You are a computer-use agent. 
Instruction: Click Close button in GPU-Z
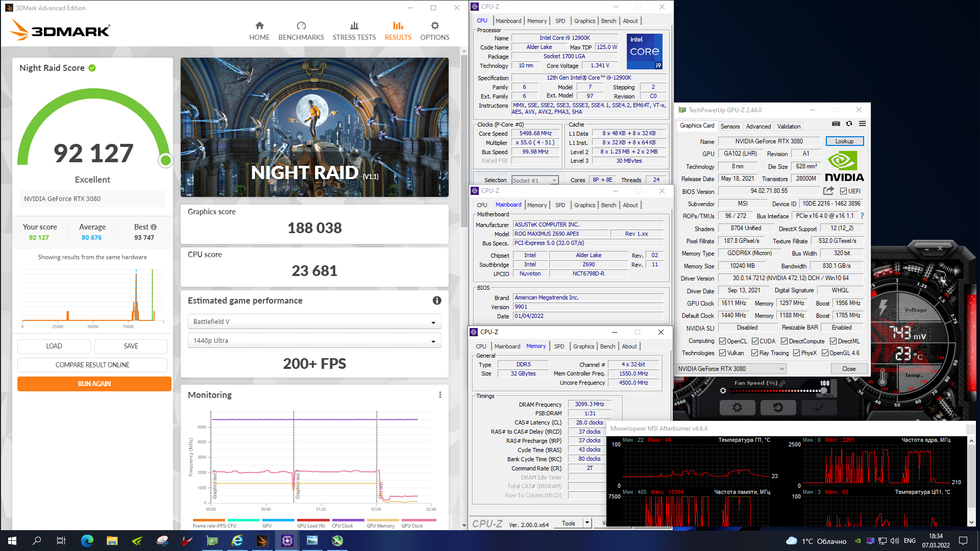pos(849,369)
